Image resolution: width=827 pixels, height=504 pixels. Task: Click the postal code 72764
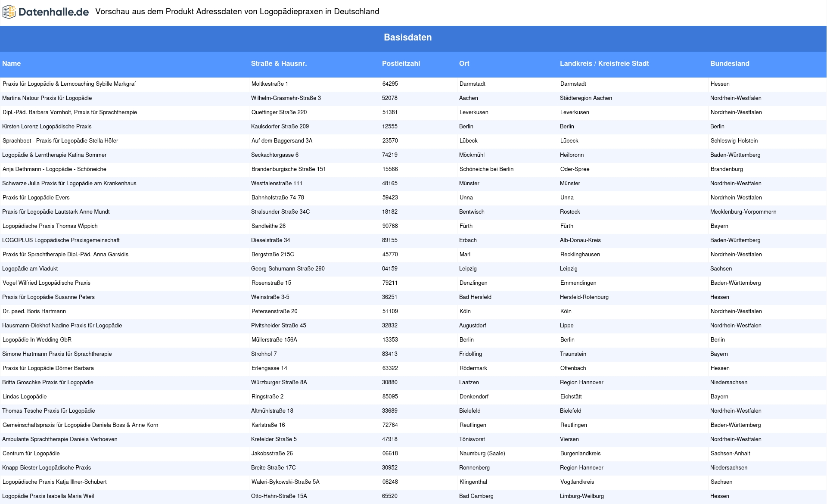tap(390, 425)
